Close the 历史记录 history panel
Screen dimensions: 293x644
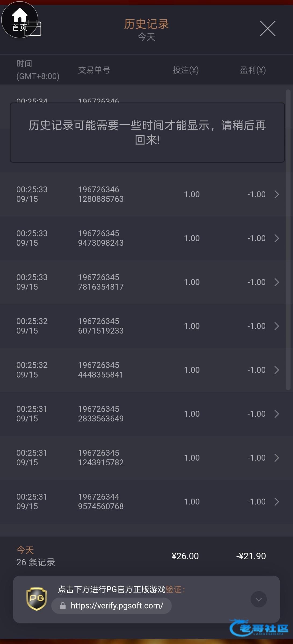[267, 28]
